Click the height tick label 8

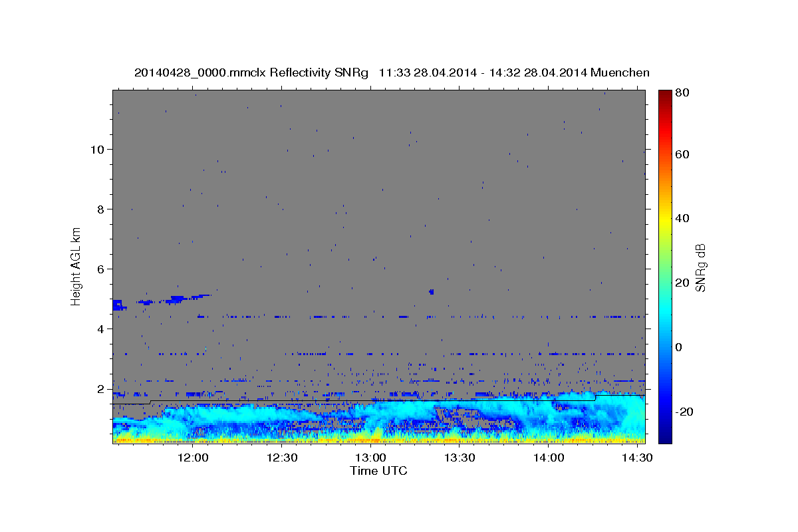coord(101,209)
